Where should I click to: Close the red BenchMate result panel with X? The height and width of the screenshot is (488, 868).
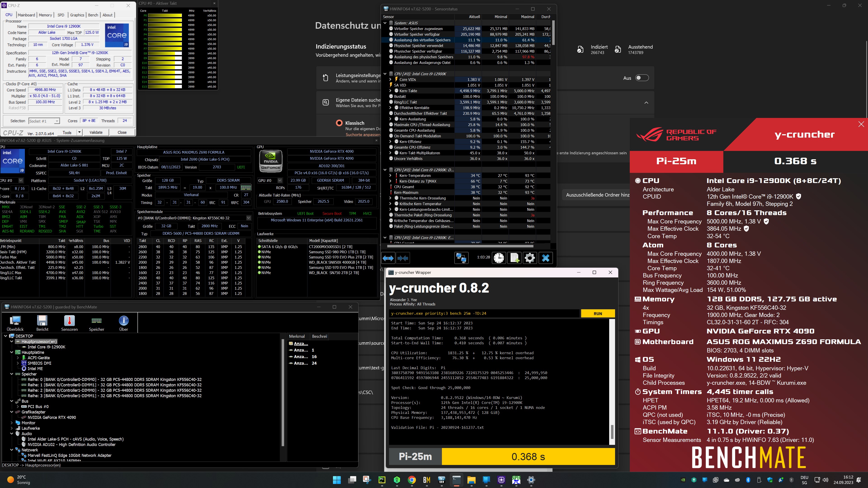click(x=861, y=124)
